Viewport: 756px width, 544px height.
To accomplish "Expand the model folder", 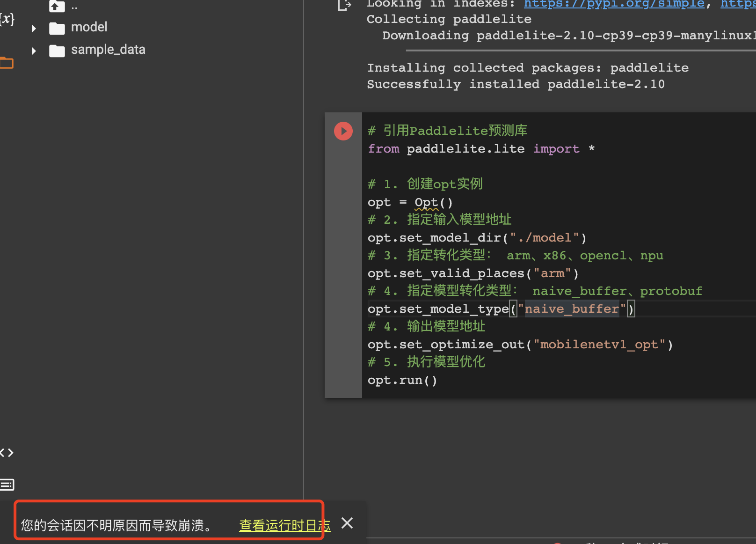I will pos(33,28).
